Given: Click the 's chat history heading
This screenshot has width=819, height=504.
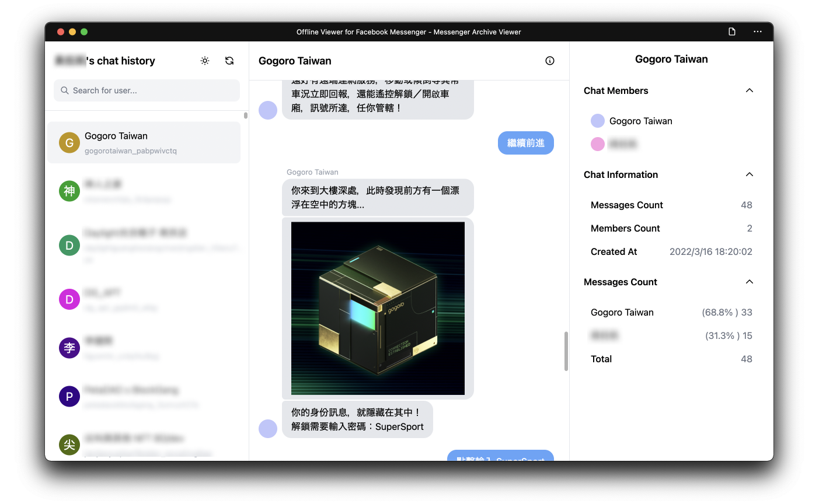Looking at the screenshot, I should point(121,61).
